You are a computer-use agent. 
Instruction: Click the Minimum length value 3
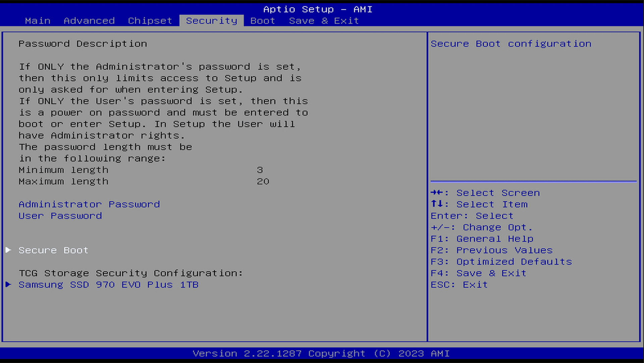coord(260,170)
